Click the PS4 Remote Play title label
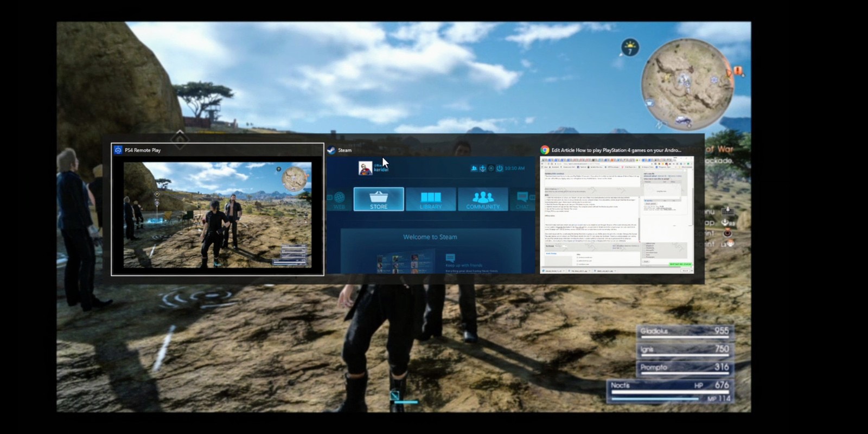 tap(143, 150)
